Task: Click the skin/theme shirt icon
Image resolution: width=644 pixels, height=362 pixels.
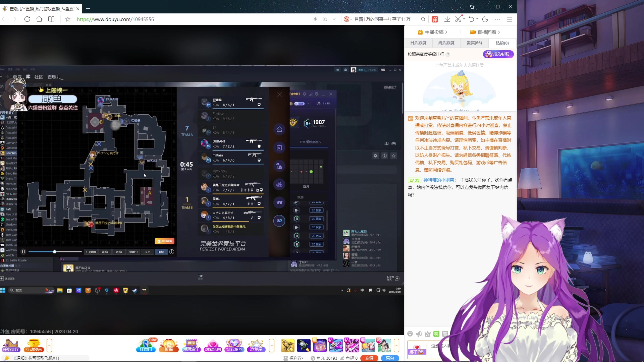Action: coord(472,7)
